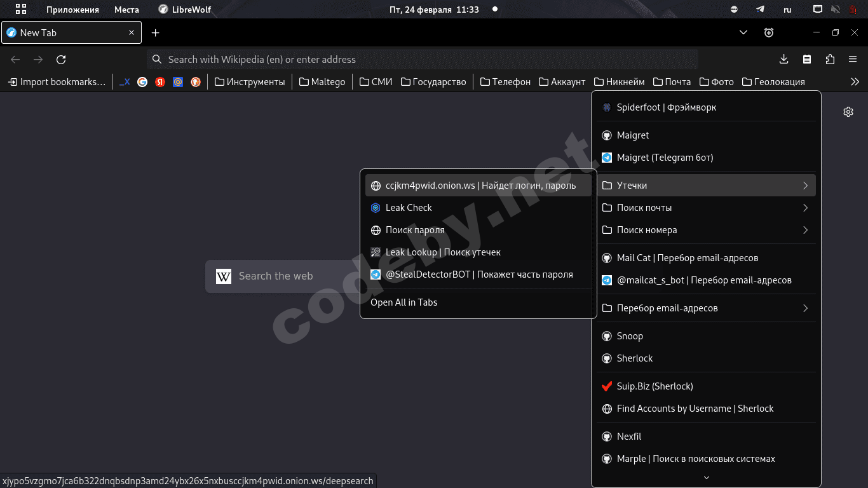Open Find Accounts by Username bookmark
The width and height of the screenshot is (868, 488).
tap(706, 409)
